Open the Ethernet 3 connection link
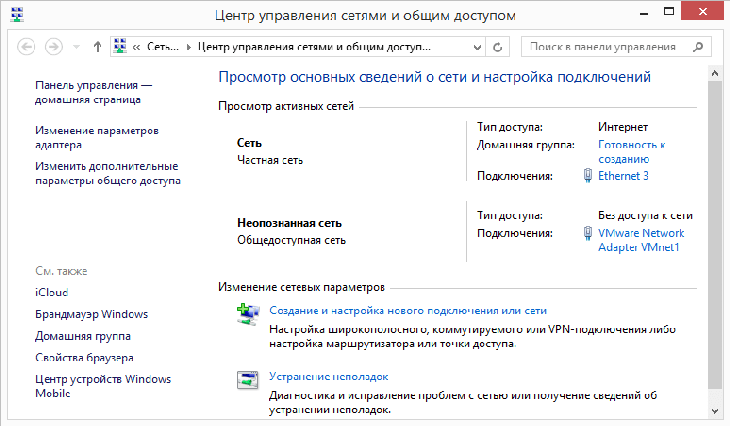 click(622, 176)
